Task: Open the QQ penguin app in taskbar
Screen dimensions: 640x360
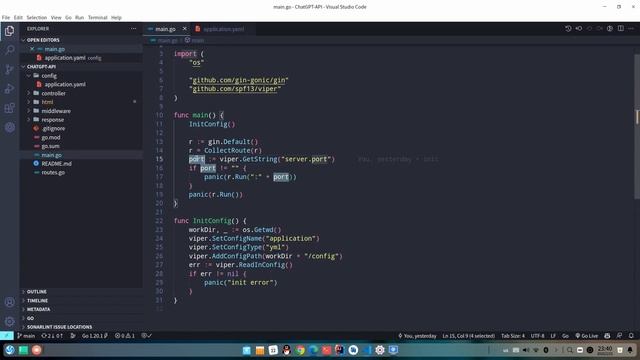Action: 287,350
